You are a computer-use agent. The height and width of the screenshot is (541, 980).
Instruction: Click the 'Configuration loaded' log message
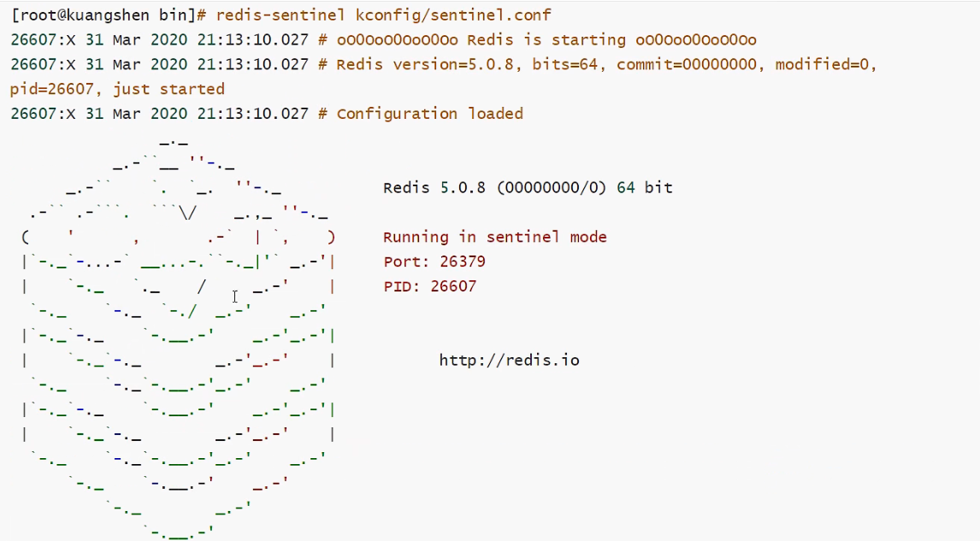429,114
